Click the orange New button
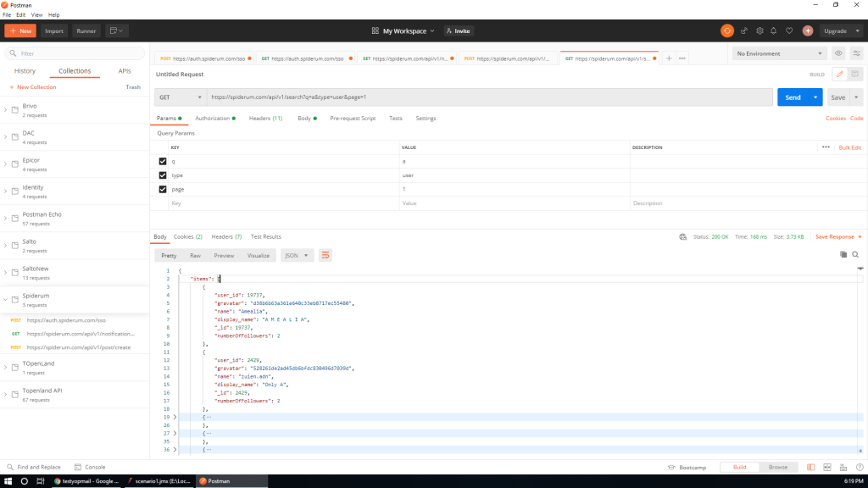 pos(20,31)
